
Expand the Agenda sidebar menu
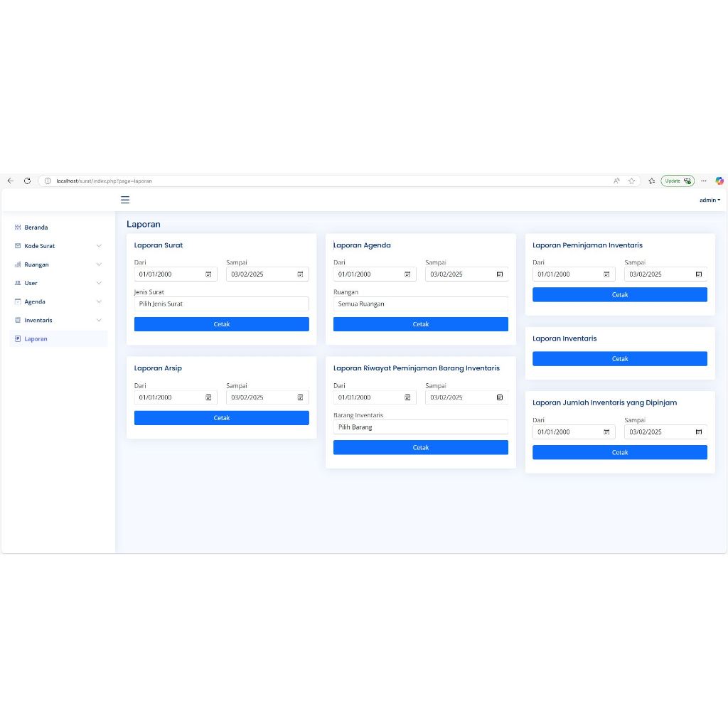(58, 301)
